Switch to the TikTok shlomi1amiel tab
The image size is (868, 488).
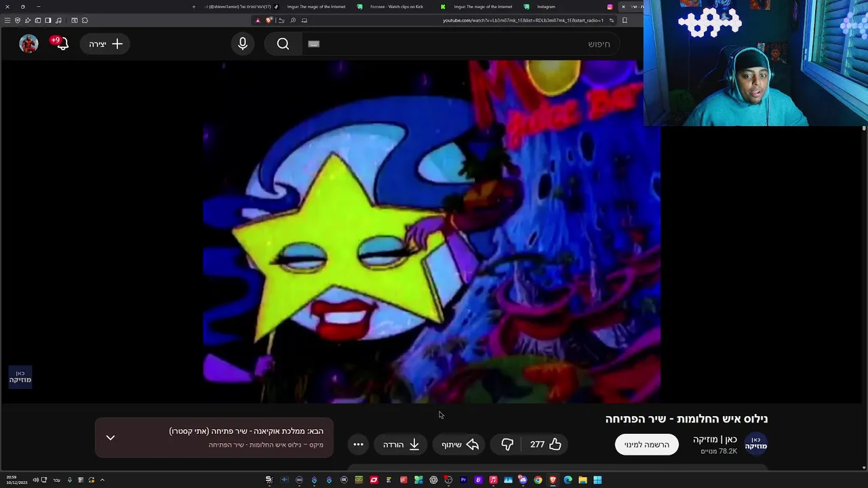tap(241, 7)
